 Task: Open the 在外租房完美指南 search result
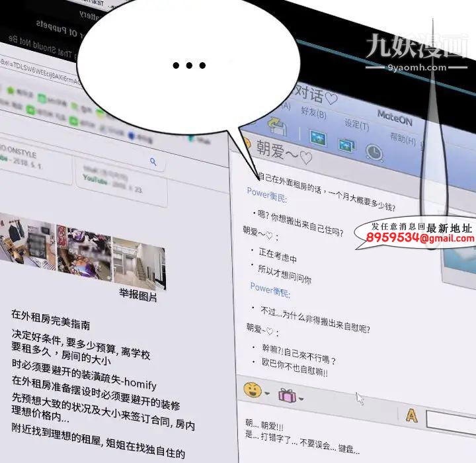(51, 319)
